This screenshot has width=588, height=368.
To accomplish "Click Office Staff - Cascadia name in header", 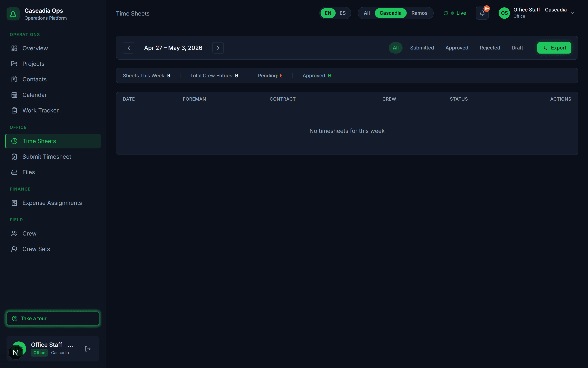I will click(540, 10).
